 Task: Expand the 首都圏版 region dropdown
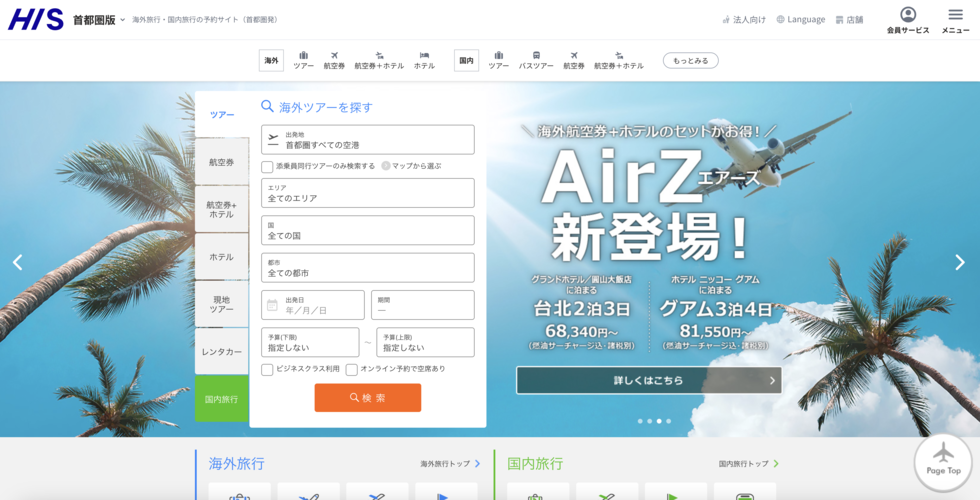pos(99,19)
